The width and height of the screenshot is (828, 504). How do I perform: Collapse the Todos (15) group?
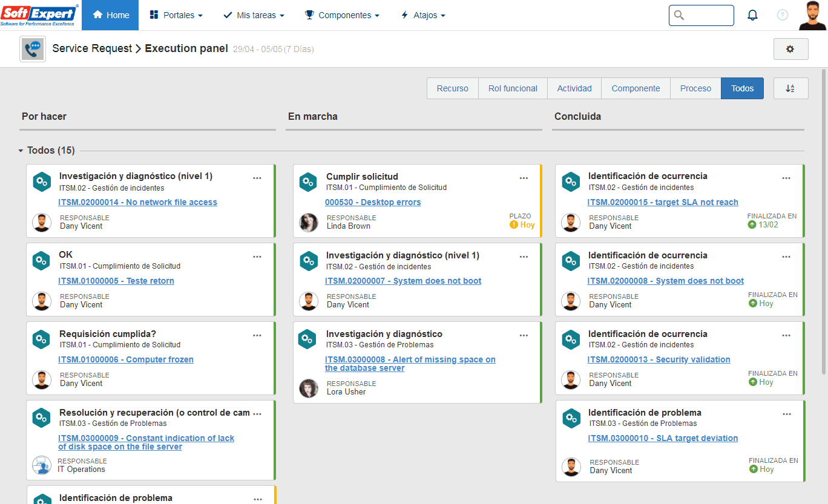(21, 151)
